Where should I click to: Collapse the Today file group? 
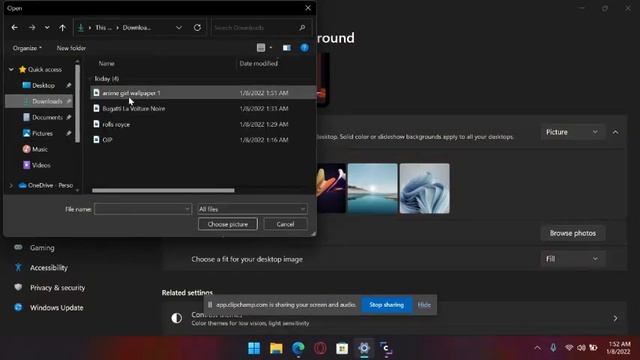(x=91, y=78)
